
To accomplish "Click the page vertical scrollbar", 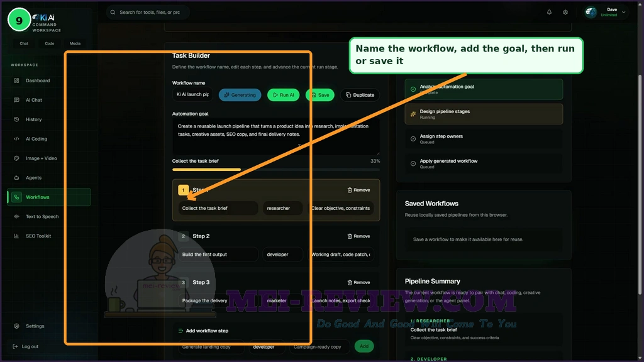I will pos(640,185).
